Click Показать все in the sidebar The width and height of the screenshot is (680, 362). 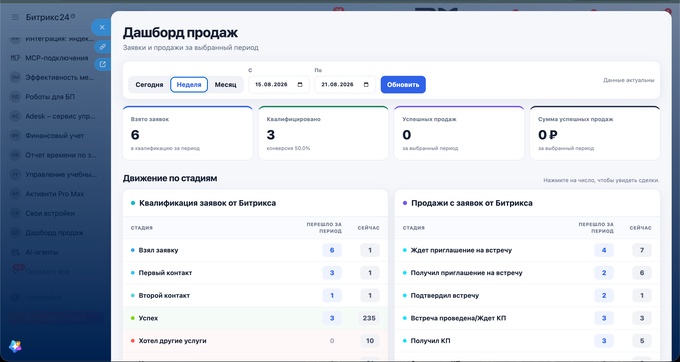click(x=47, y=271)
